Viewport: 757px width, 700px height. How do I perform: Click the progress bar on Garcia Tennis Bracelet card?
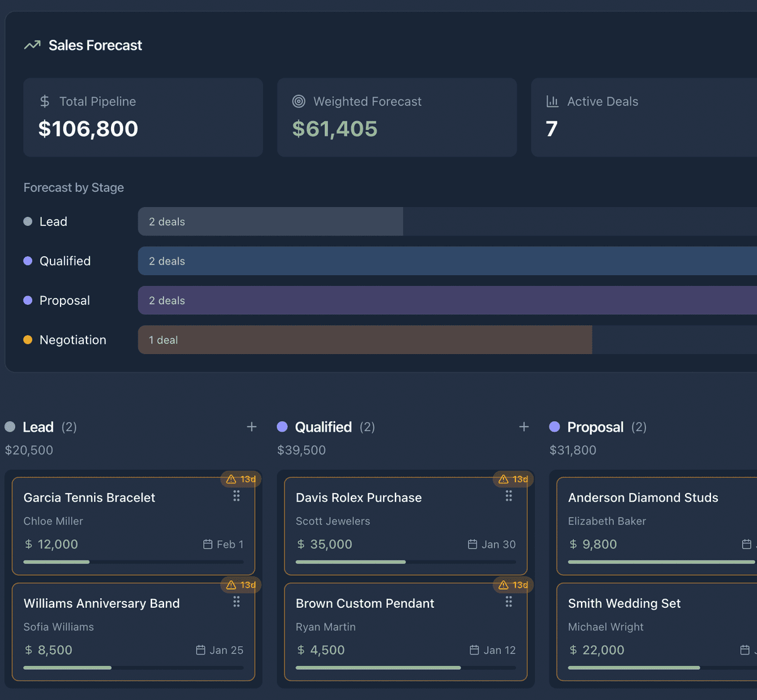coord(133,562)
